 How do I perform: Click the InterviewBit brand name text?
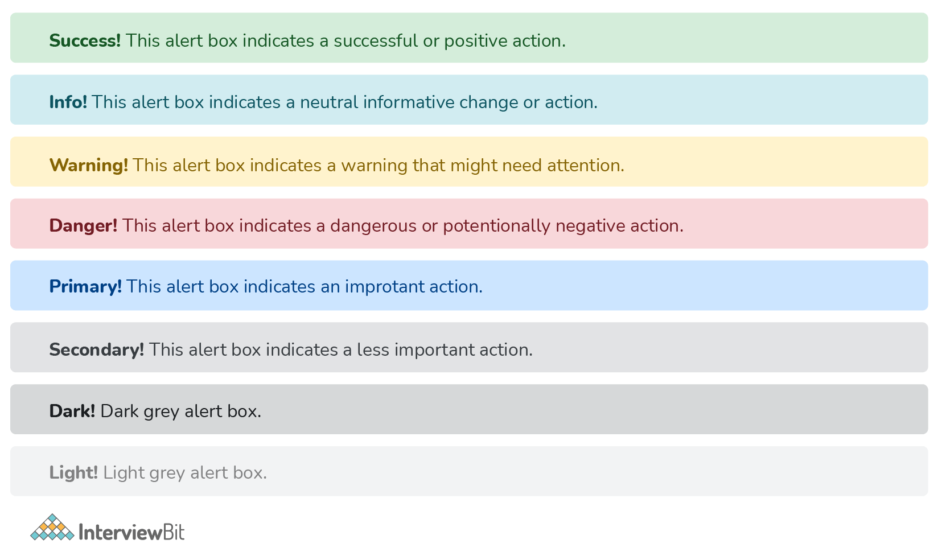(x=131, y=533)
